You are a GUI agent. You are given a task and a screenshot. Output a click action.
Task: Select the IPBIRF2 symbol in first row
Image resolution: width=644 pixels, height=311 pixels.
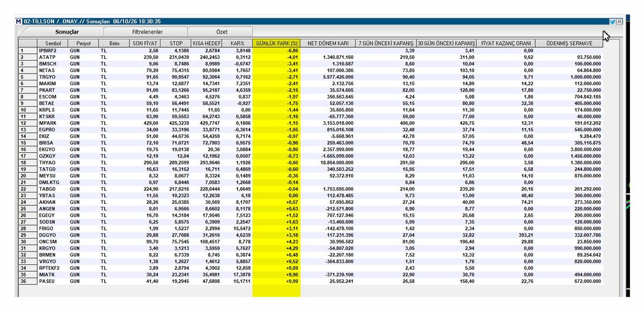48,50
